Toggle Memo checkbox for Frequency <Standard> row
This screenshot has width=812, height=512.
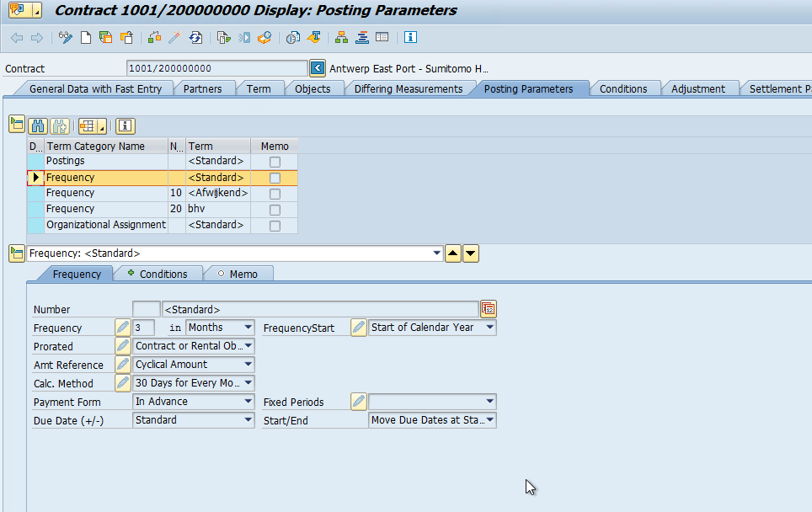point(275,178)
